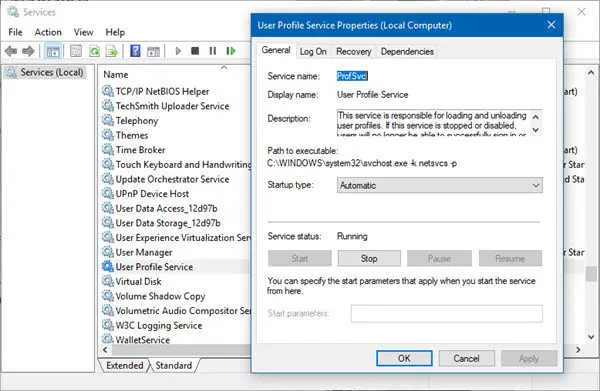Click the Stop Service square icon
This screenshot has width=600, height=391.
[x=195, y=51]
